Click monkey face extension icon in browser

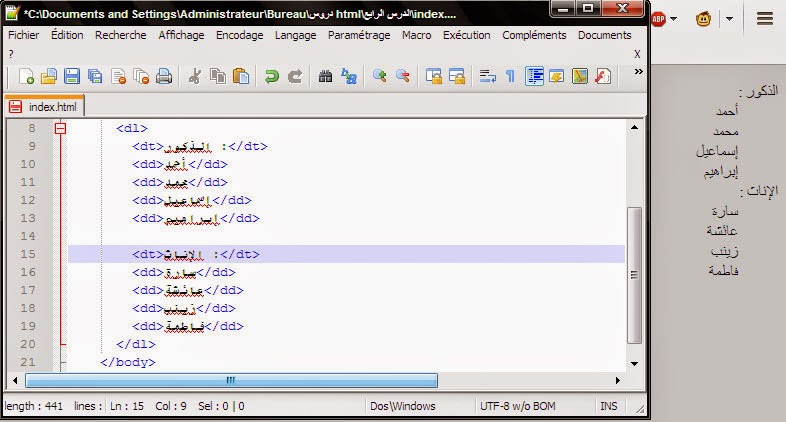[704, 19]
